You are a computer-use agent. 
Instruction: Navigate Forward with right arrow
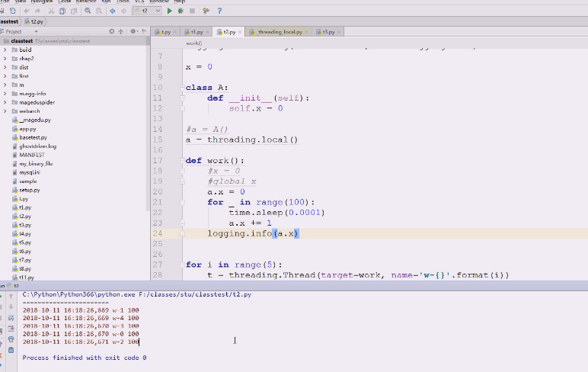tap(123, 11)
